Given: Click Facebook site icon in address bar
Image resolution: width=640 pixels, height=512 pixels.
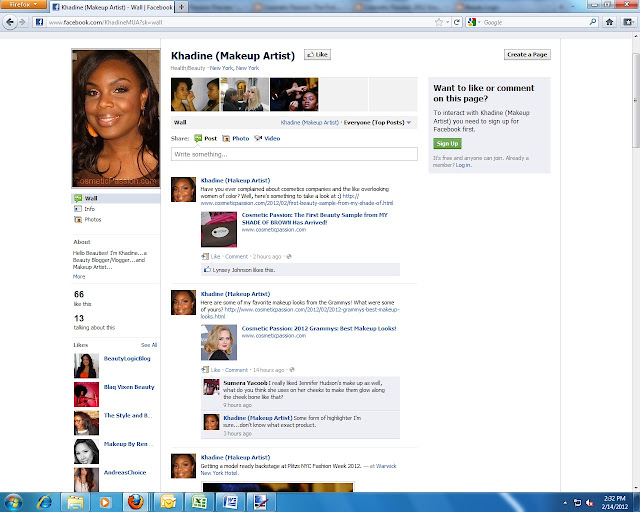Looking at the screenshot, I should [x=39, y=22].
